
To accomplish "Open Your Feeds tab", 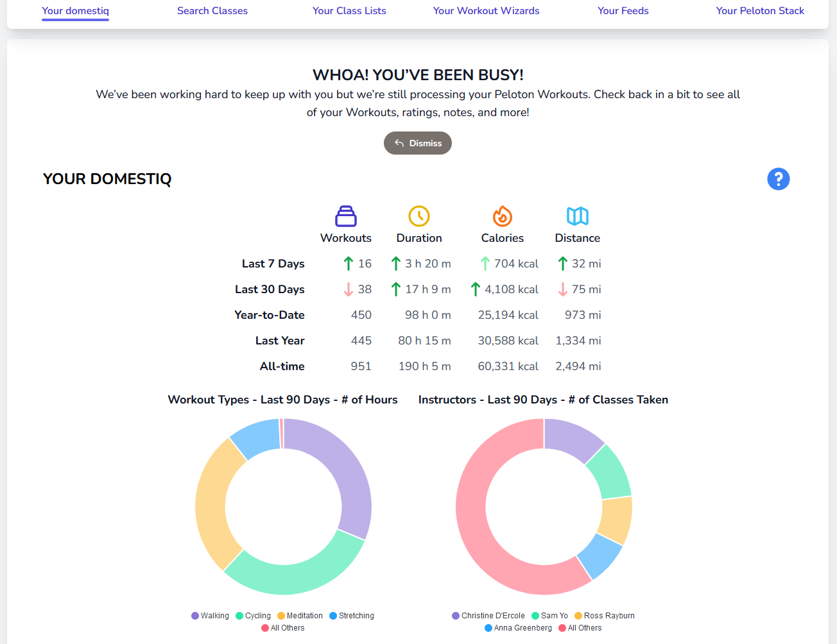I will click(x=623, y=11).
